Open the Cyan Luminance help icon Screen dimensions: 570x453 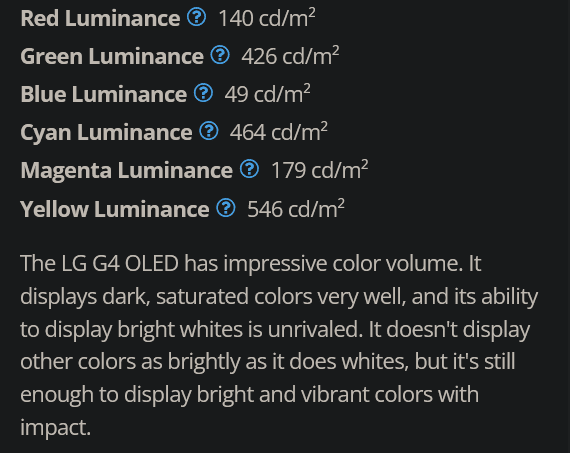(x=209, y=131)
